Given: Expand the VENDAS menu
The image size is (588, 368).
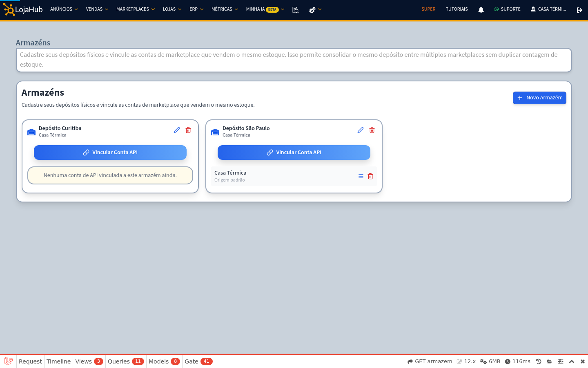Looking at the screenshot, I should pos(97,9).
